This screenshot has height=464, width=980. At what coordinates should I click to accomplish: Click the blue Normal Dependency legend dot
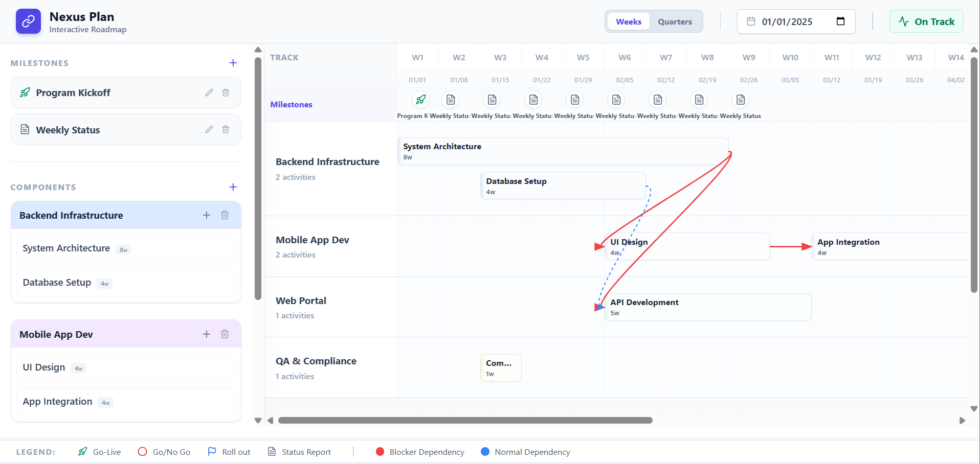click(485, 452)
